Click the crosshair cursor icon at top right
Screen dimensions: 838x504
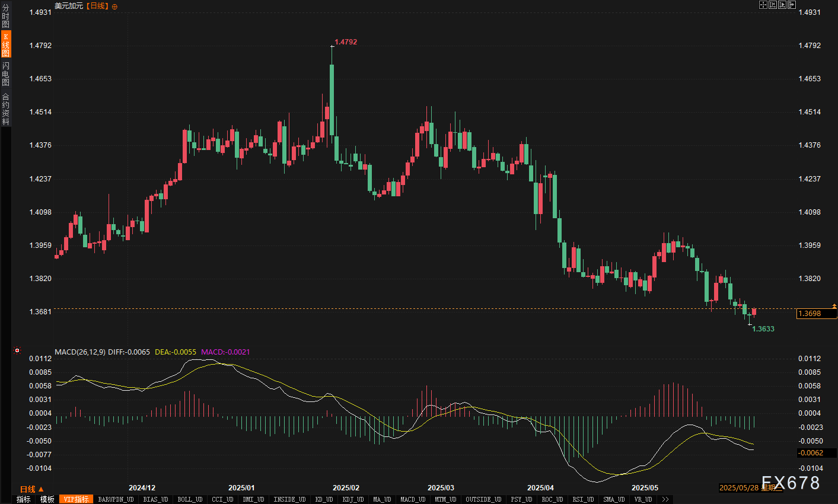(x=763, y=5)
